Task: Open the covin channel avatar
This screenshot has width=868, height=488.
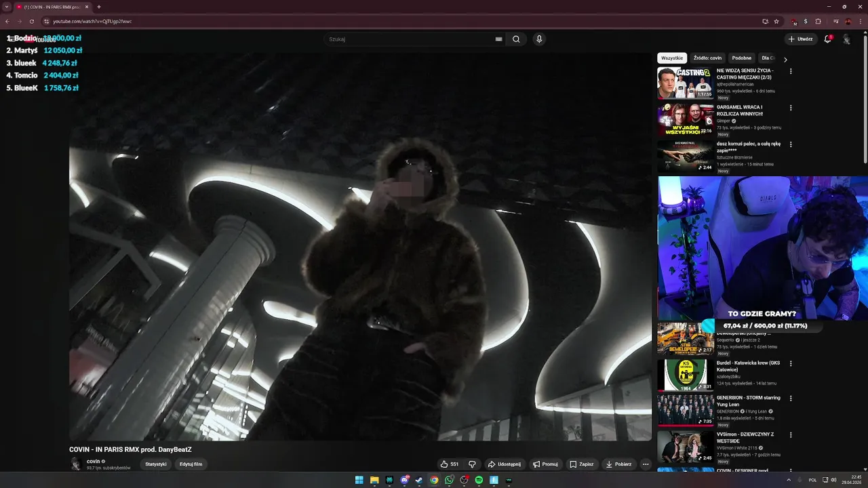Action: [76, 464]
